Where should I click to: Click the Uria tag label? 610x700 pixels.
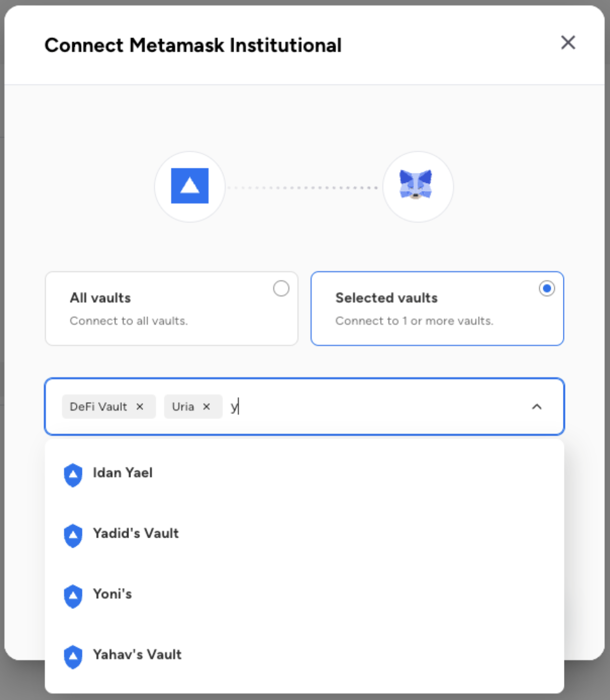tap(183, 407)
